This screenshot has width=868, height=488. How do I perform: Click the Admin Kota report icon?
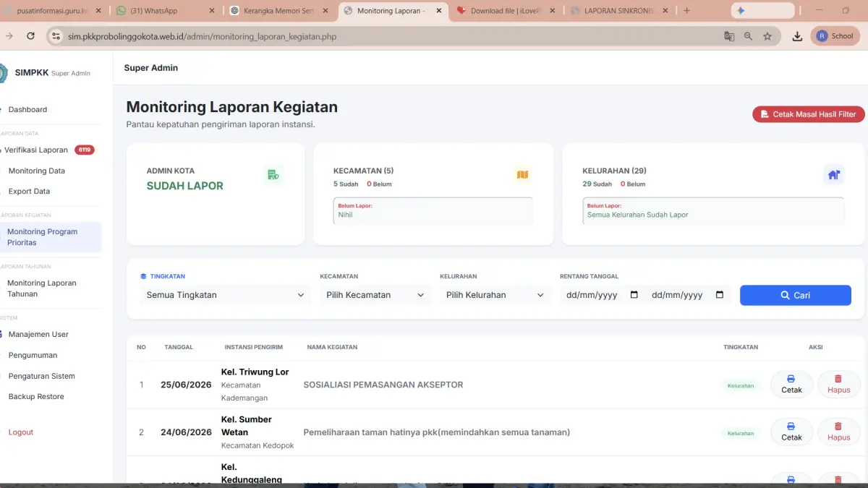273,174
